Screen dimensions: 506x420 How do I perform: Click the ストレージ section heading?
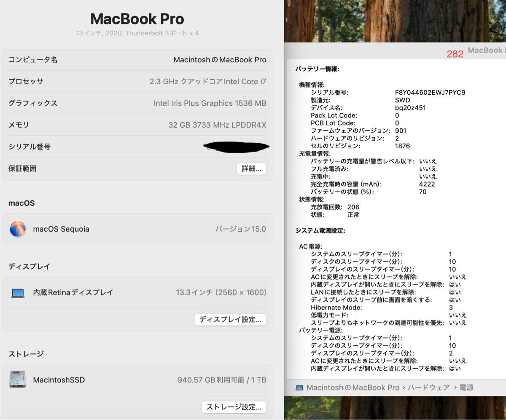pyautogui.click(x=26, y=353)
